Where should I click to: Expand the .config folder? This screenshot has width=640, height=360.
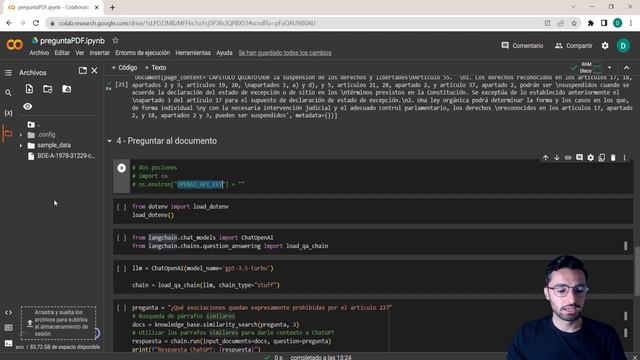pos(21,135)
